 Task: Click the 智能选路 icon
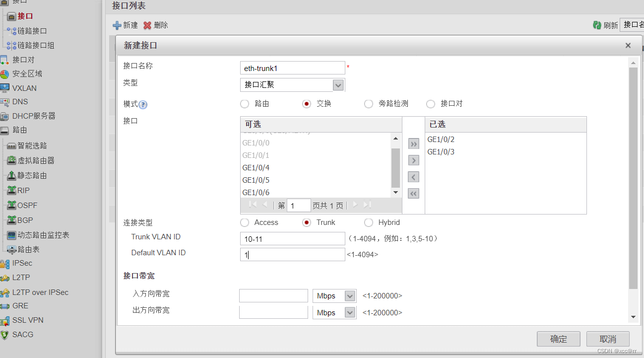click(12, 146)
